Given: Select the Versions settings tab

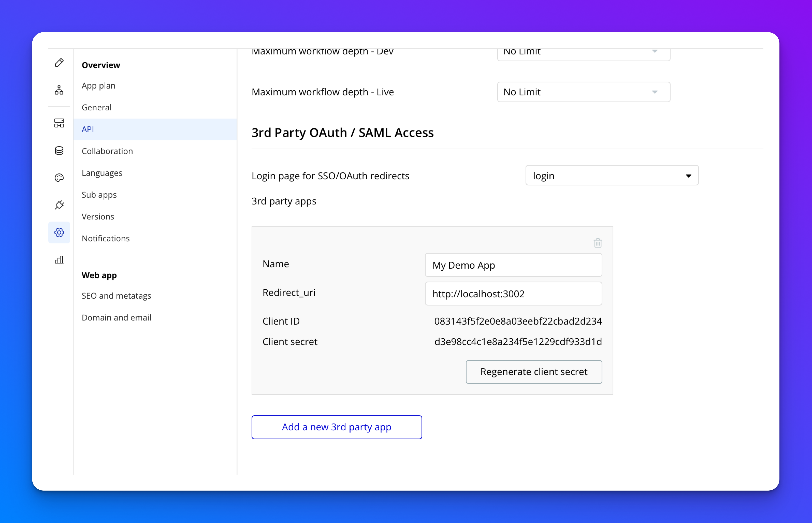Looking at the screenshot, I should pos(98,217).
